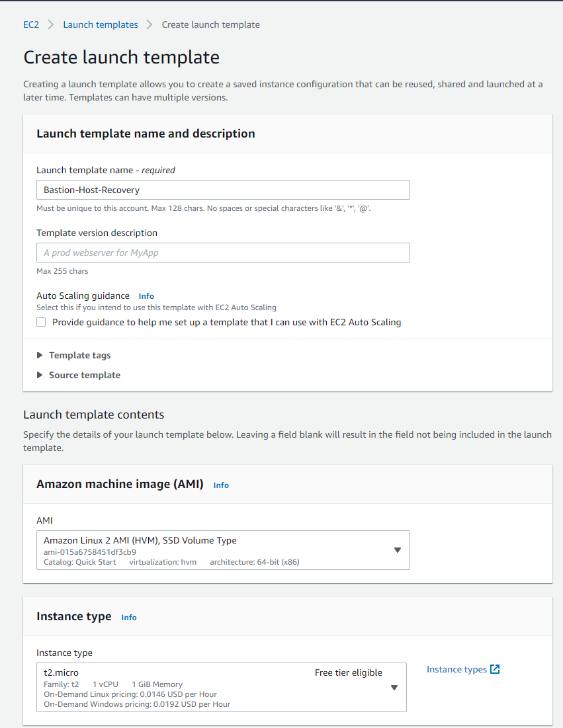Open the Amazon Linux 2 AMI dropdown
Image resolution: width=563 pixels, height=728 pixels.
point(223,550)
